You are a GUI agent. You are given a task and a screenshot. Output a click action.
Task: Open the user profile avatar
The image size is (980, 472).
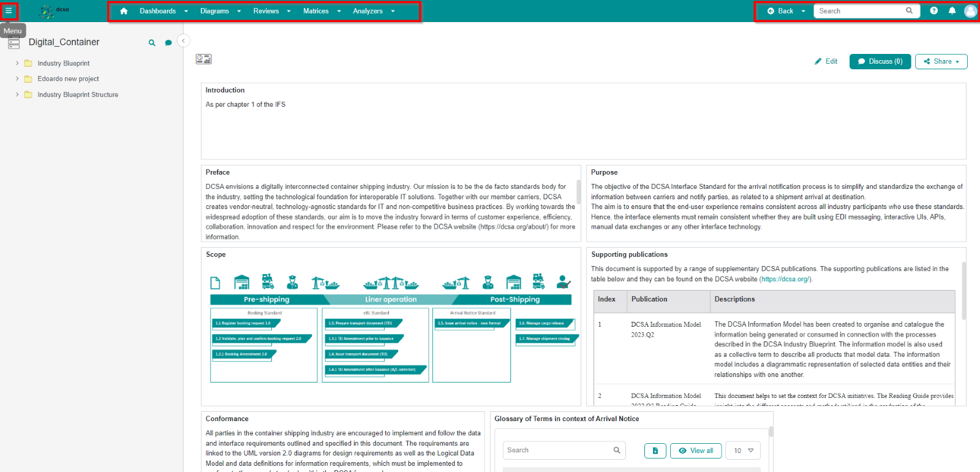pyautogui.click(x=971, y=11)
